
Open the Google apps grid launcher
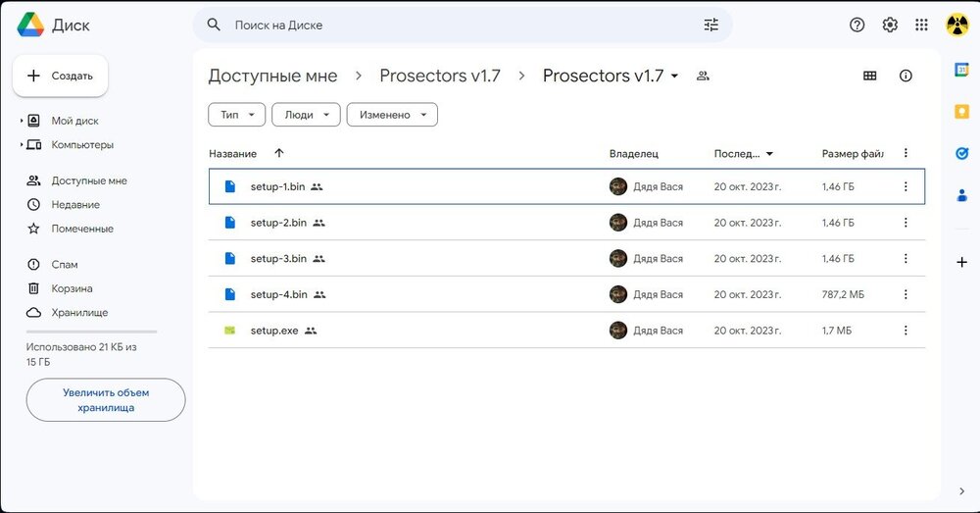921,25
